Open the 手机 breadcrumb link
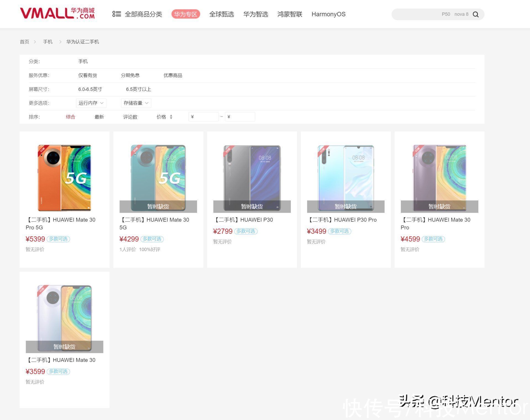 tap(48, 42)
